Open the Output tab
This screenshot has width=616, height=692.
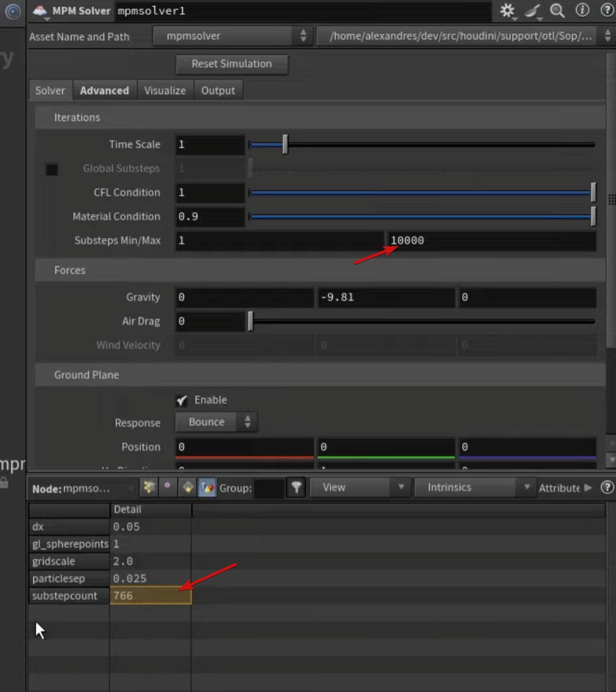point(218,90)
